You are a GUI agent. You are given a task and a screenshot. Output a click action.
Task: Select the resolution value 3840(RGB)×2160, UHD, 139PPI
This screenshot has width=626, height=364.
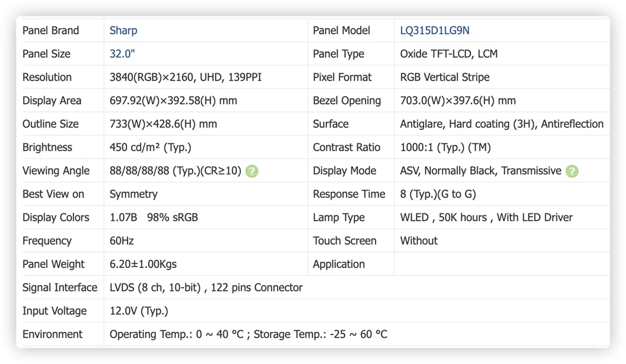click(x=186, y=77)
